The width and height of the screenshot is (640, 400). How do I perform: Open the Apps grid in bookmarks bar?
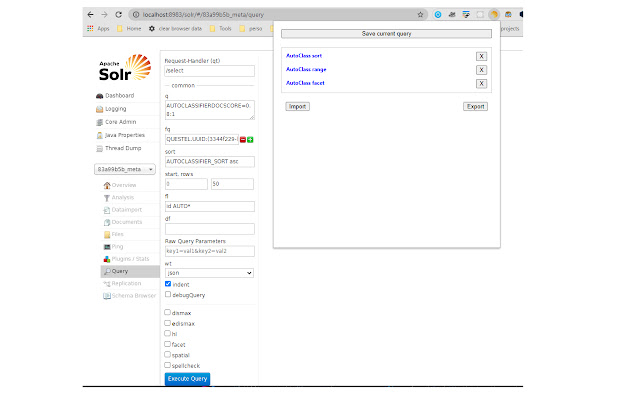(98, 29)
